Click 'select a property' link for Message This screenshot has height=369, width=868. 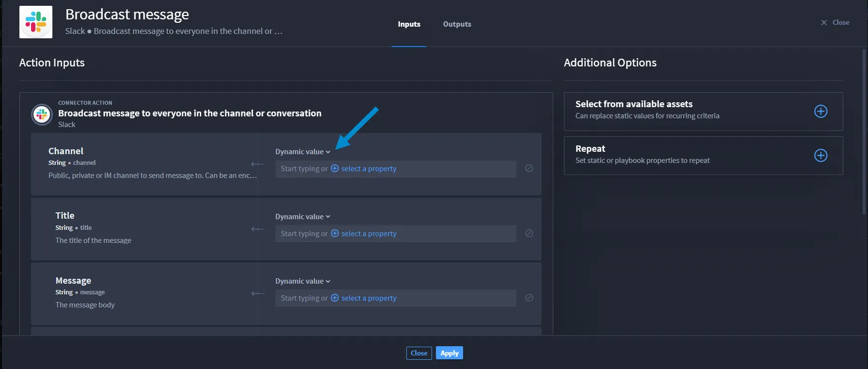(x=369, y=298)
